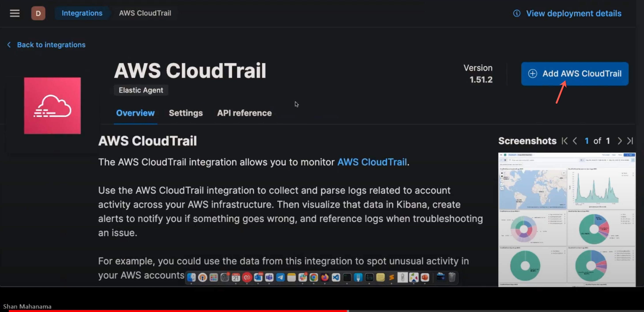Follow the AWS CloudTrail hyperlink in description
Viewport: 644px width, 312px height.
tap(372, 162)
